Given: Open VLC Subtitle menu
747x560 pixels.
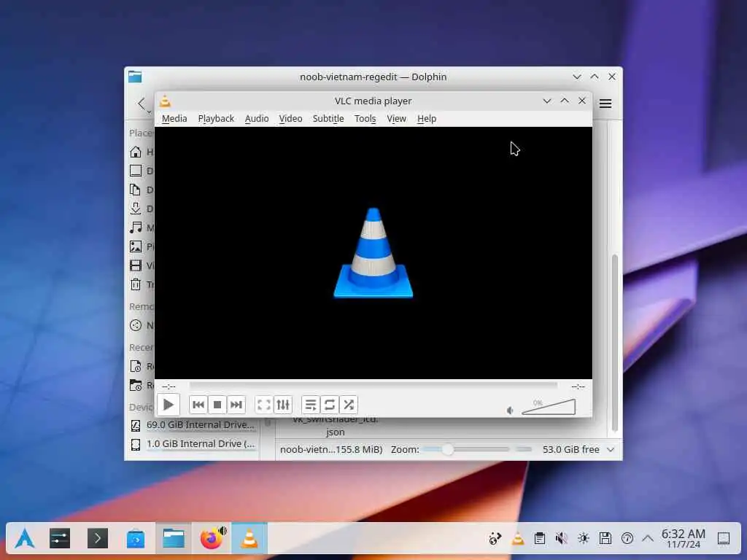Looking at the screenshot, I should (x=328, y=119).
